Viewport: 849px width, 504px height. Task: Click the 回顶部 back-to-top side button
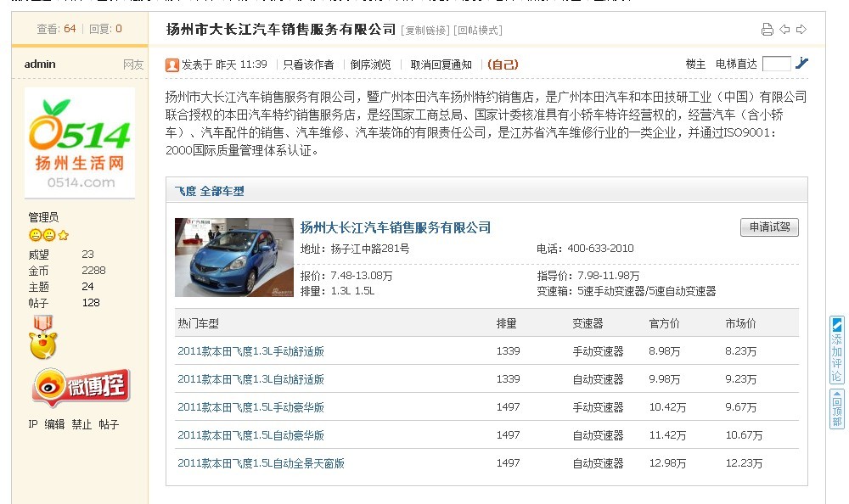[x=836, y=409]
